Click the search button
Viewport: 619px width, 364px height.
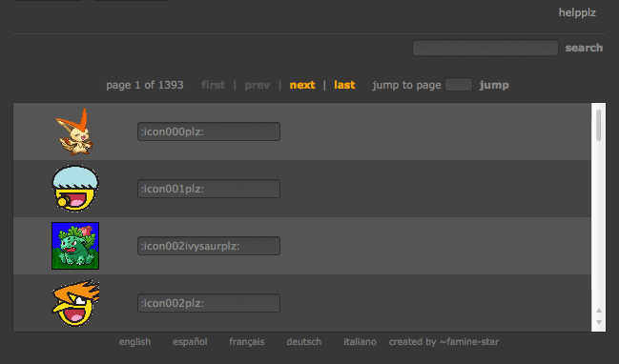[x=584, y=48]
